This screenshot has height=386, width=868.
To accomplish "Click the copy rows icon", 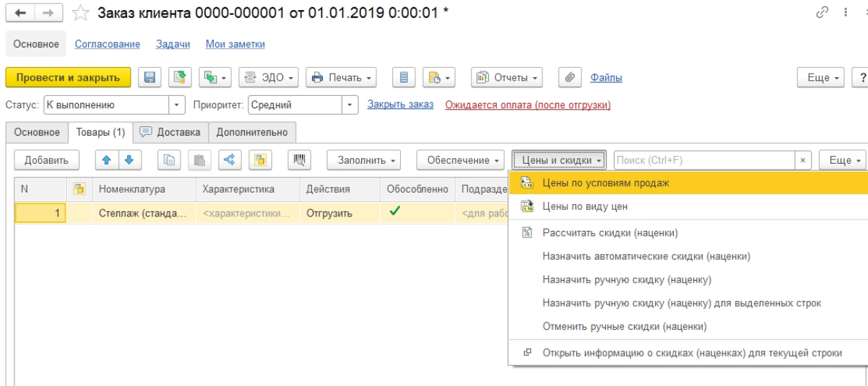I will pyautogui.click(x=169, y=160).
